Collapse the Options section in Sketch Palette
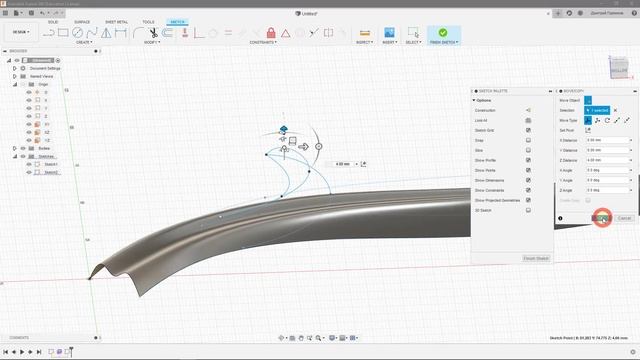 [474, 100]
